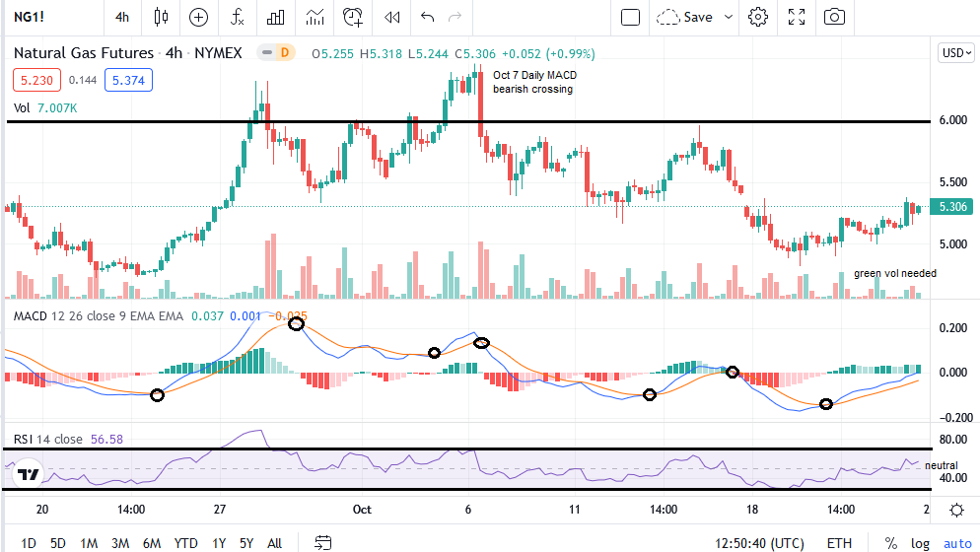This screenshot has width=980, height=552.
Task: Set range to 1D
Action: tap(29, 542)
